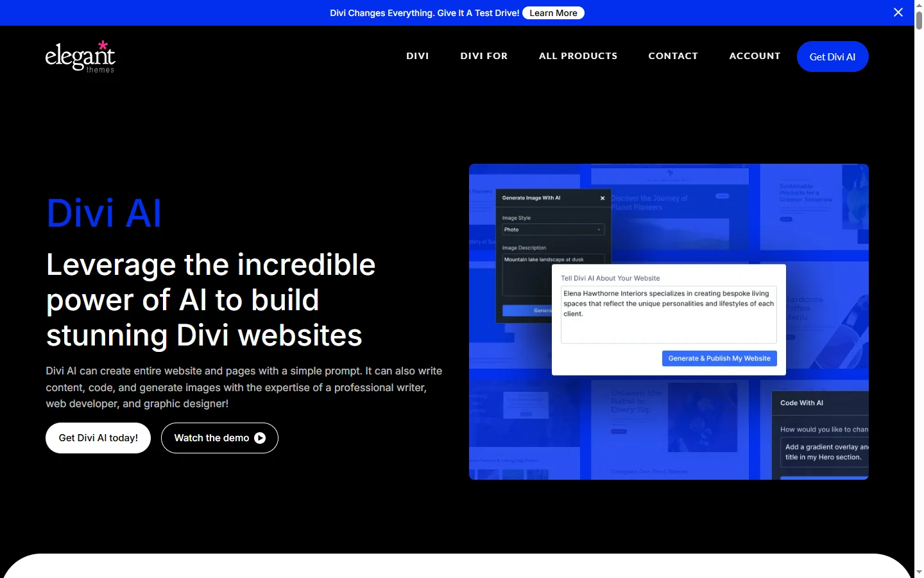Open the ACCOUNT menu

click(x=755, y=56)
